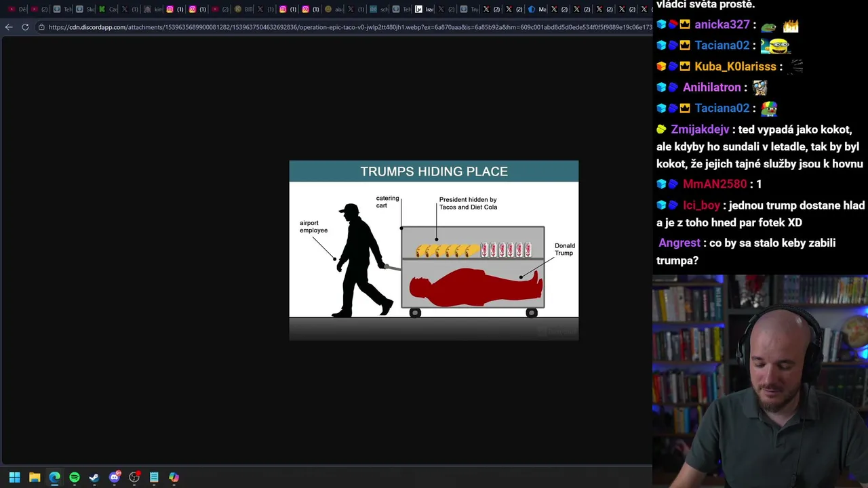Switch to the YouTube tab labeled "Dě"
Image resolution: width=868 pixels, height=488 pixels.
pos(17,9)
